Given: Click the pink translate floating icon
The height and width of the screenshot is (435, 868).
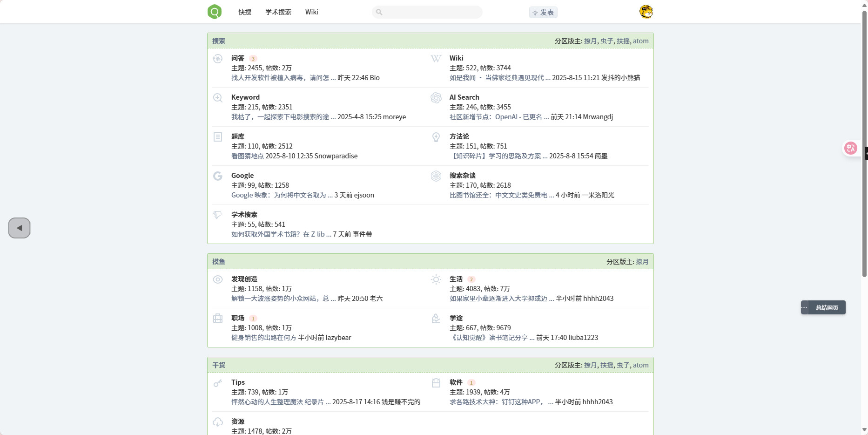Looking at the screenshot, I should 851,148.
